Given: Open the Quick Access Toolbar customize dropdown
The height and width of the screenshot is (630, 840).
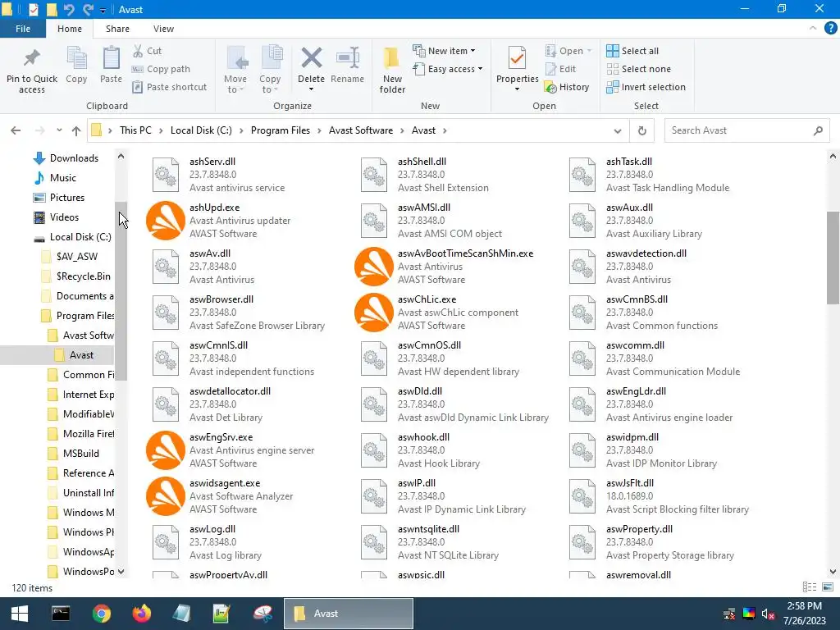Looking at the screenshot, I should tap(103, 10).
